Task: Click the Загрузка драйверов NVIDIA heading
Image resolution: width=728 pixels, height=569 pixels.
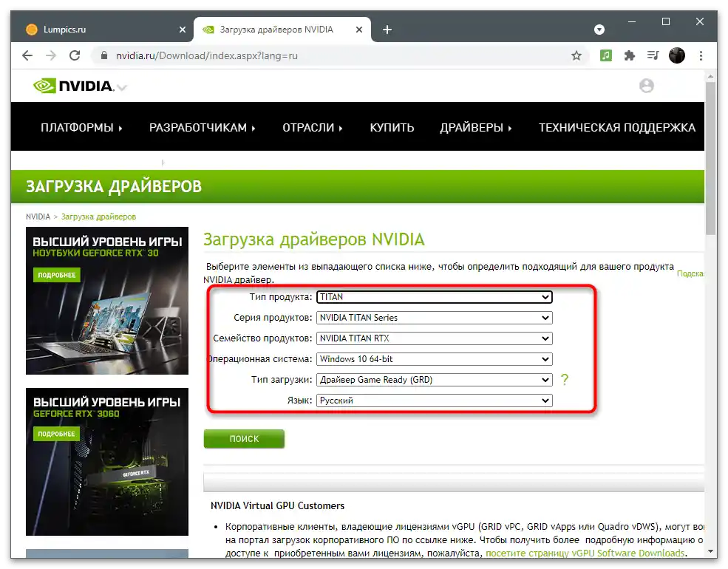Action: pyautogui.click(x=314, y=239)
